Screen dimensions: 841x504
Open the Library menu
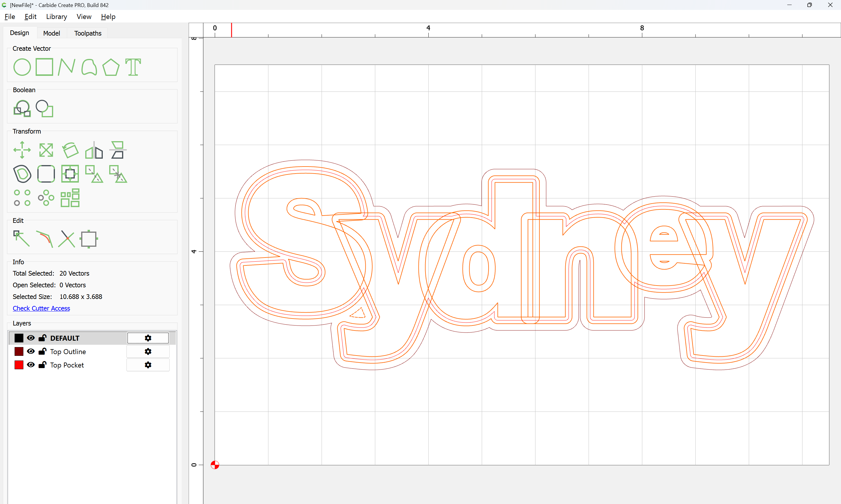coord(56,17)
